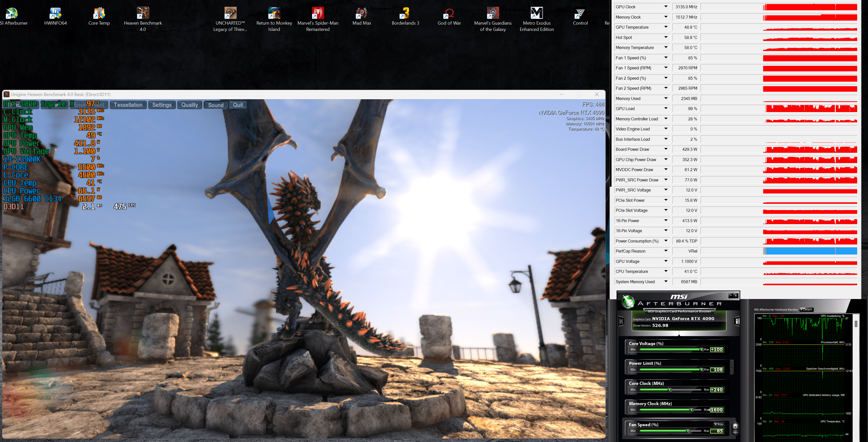Click the Heaven Benchmark title bar icon

[6, 94]
